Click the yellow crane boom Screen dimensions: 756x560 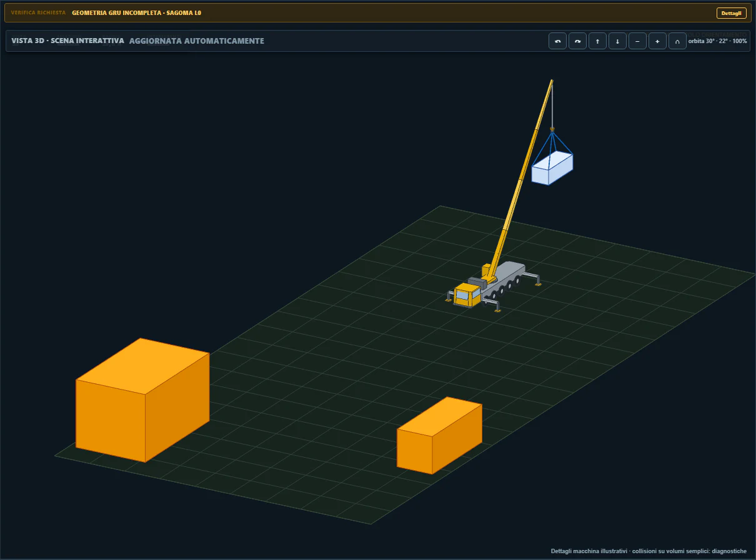point(520,179)
